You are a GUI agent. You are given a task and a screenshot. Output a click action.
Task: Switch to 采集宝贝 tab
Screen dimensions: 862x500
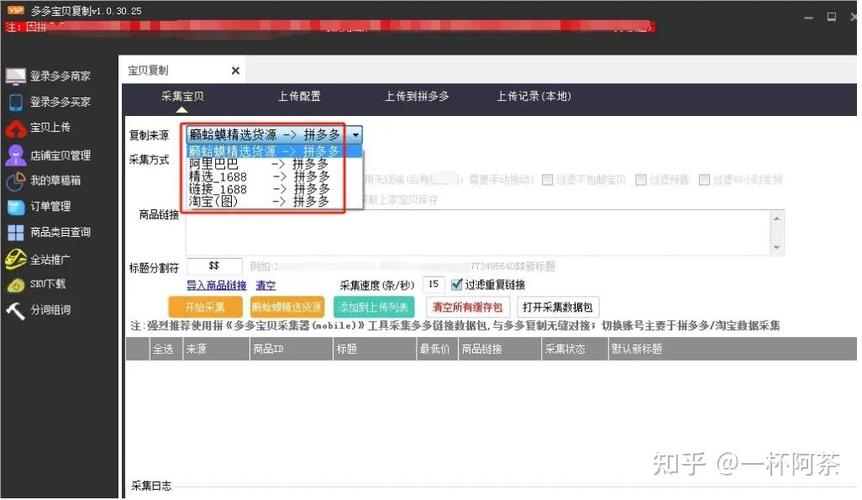(183, 96)
